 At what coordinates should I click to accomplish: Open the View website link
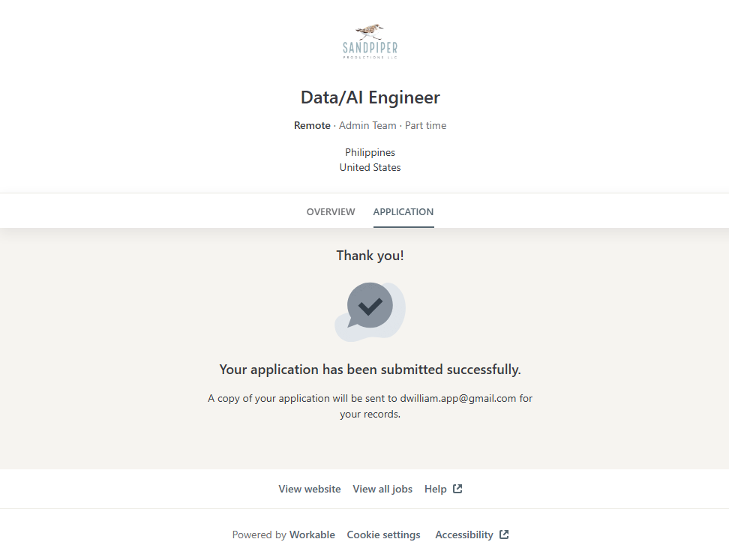[x=309, y=489]
